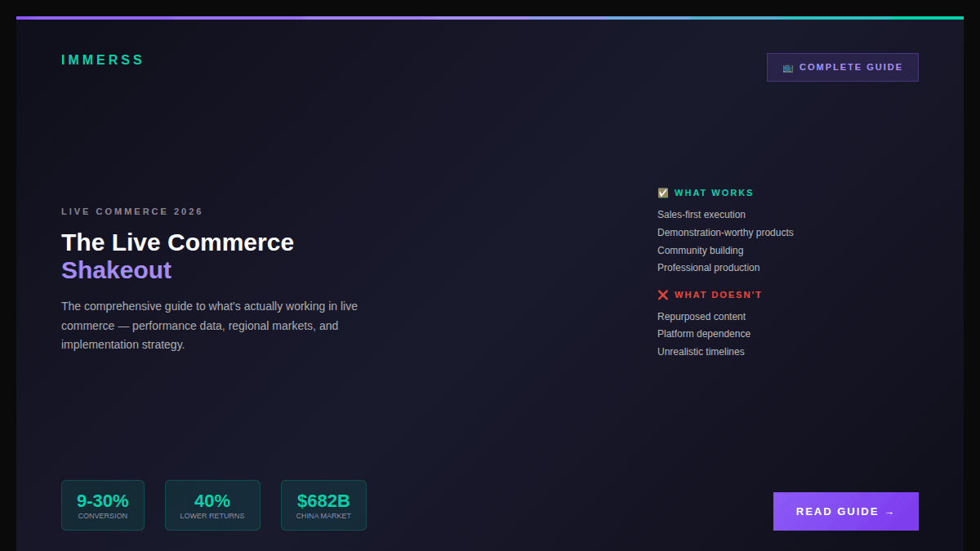Click the 9-30% CONVERSION stat card
Viewport: 980px width, 551px height.
tap(103, 505)
